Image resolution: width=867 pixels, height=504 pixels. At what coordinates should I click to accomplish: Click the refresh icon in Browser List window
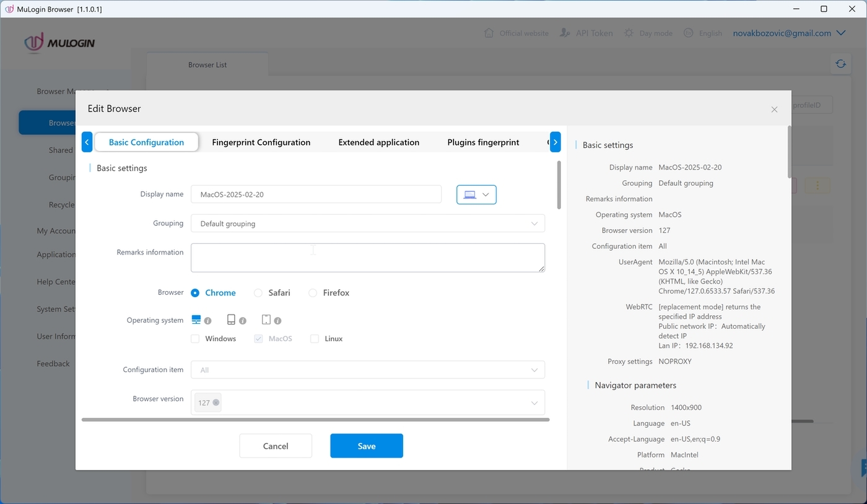click(x=840, y=64)
